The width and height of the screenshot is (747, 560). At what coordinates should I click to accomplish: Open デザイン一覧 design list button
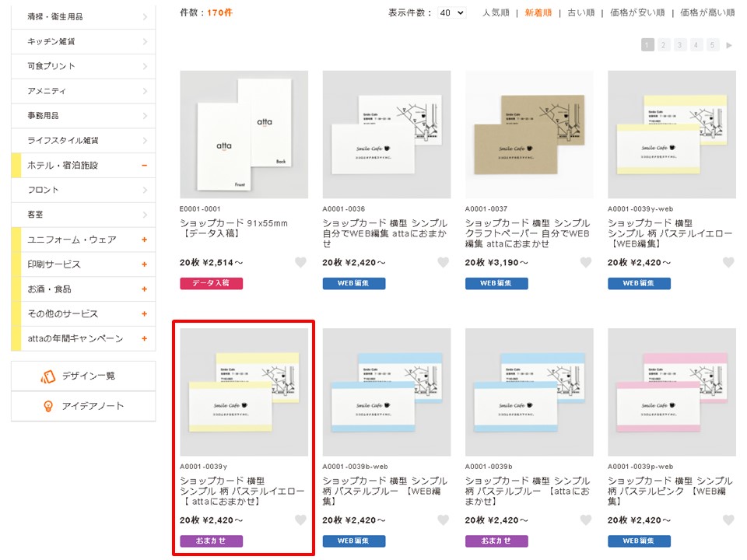[x=83, y=376]
